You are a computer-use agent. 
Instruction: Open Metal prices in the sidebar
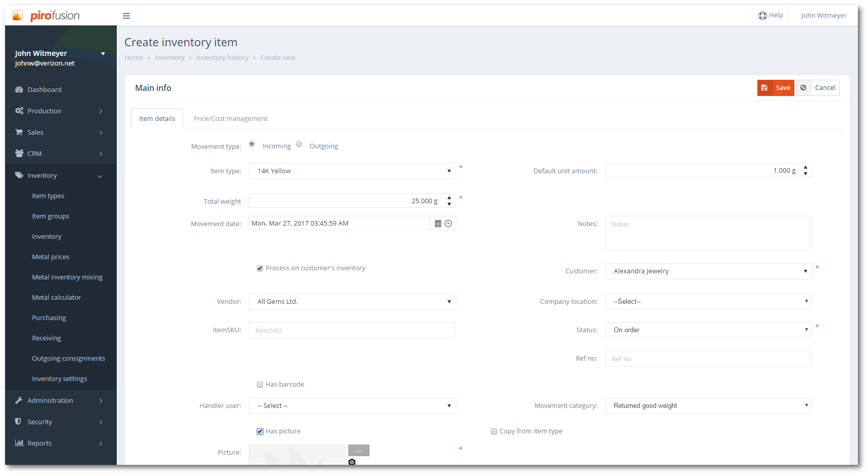(51, 257)
